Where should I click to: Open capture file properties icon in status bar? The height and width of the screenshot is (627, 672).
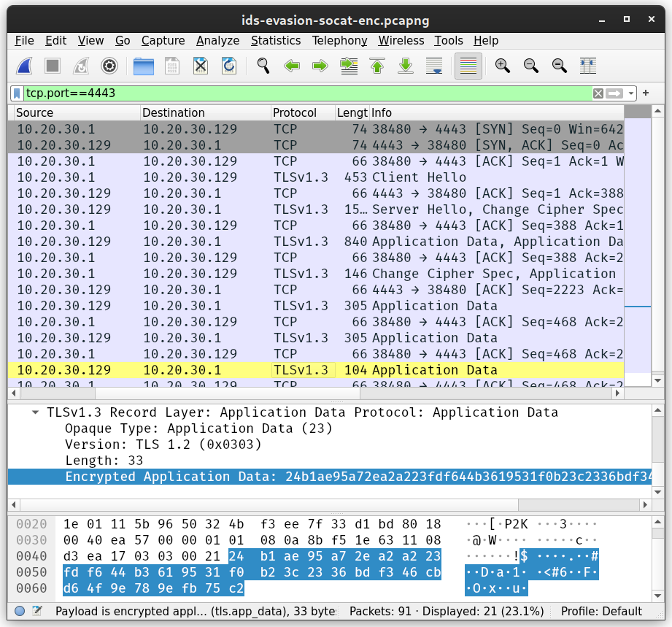click(37, 611)
